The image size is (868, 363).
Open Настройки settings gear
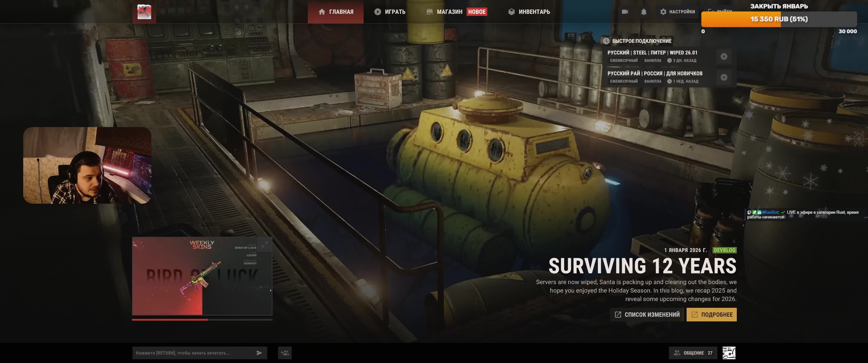[677, 12]
